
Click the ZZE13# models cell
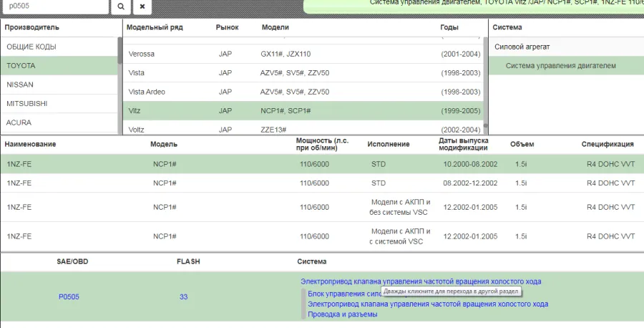click(273, 130)
